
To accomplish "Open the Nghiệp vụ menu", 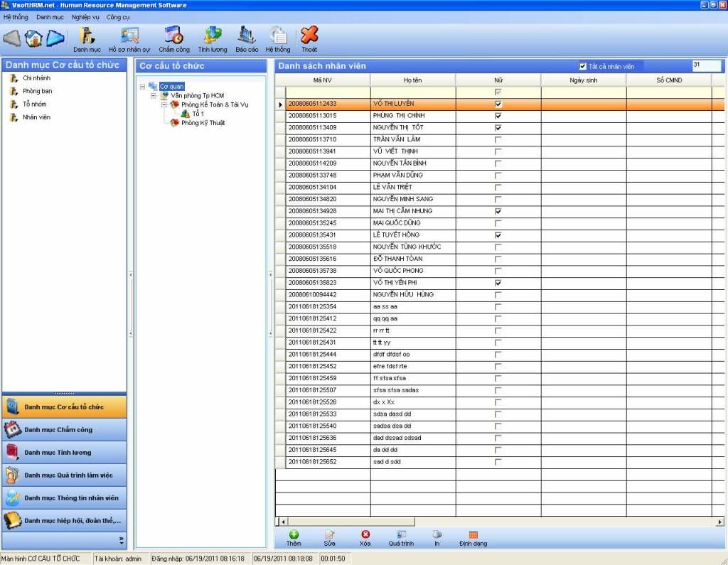I will coord(85,17).
